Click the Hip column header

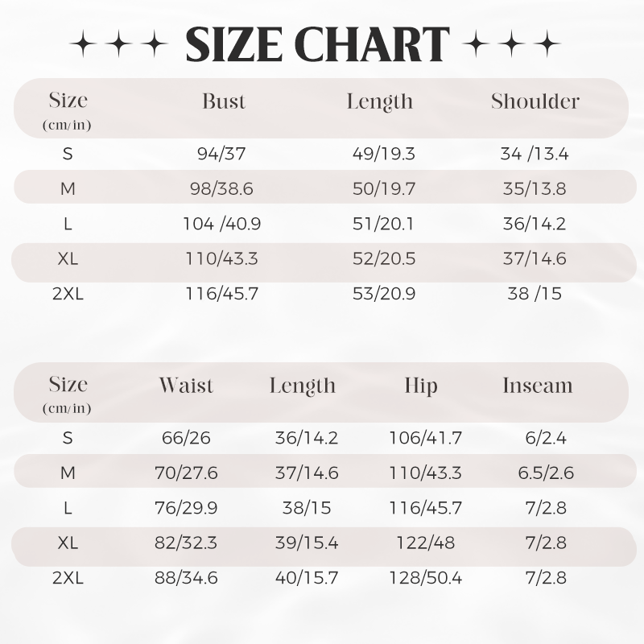tap(421, 386)
